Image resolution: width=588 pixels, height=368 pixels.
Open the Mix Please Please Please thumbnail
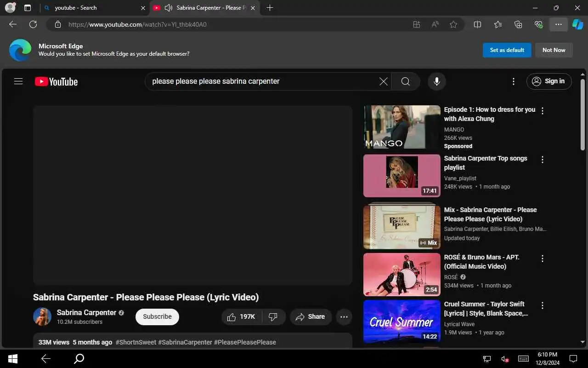click(x=402, y=227)
